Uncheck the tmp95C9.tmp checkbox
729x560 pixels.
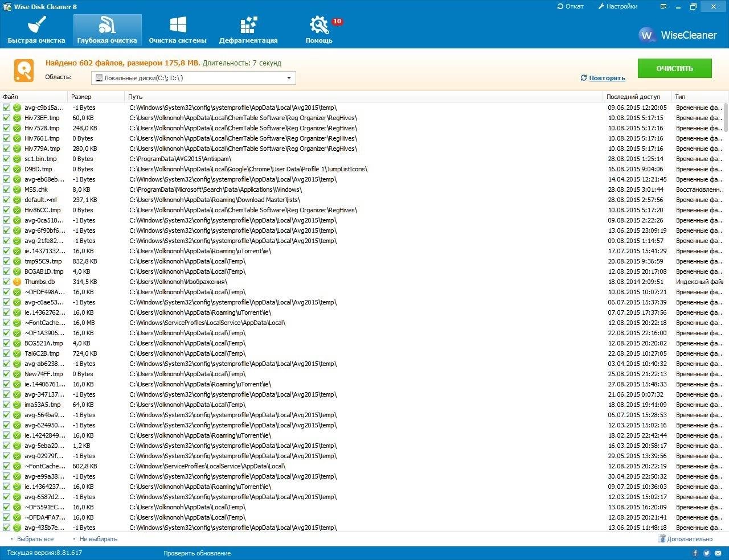[x=7, y=261]
